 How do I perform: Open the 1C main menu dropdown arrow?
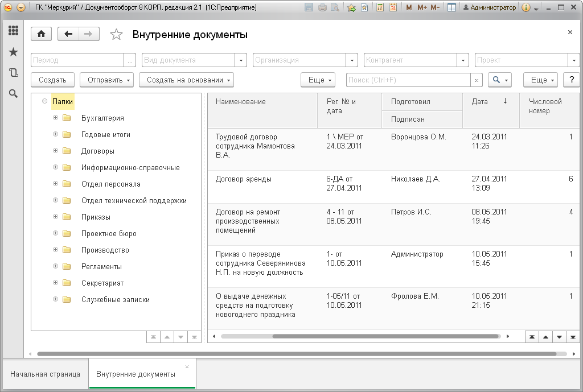click(x=21, y=7)
